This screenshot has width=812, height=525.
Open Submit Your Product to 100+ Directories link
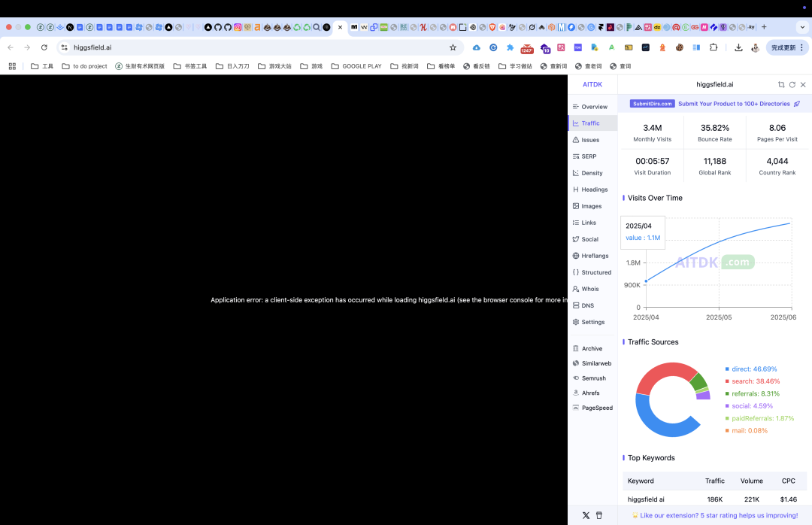click(734, 104)
